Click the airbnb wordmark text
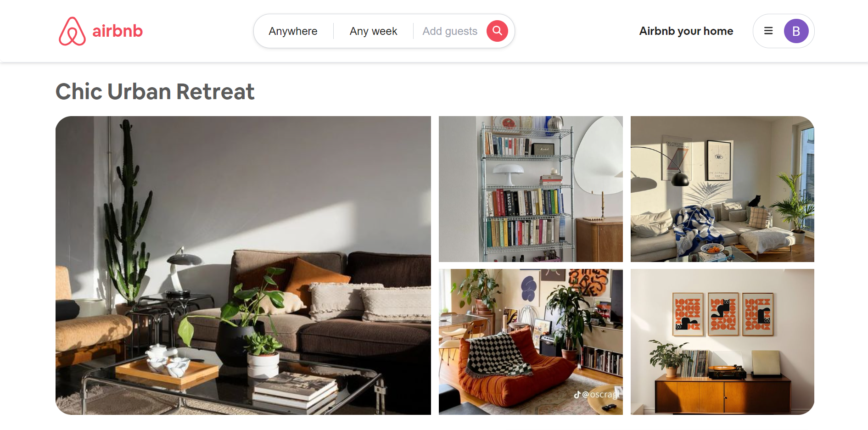Screen dimensions: 868x430 click(118, 31)
